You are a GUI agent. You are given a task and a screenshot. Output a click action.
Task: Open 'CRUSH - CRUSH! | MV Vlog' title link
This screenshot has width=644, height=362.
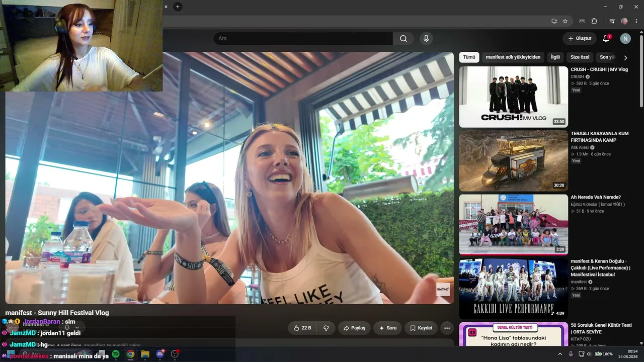599,69
